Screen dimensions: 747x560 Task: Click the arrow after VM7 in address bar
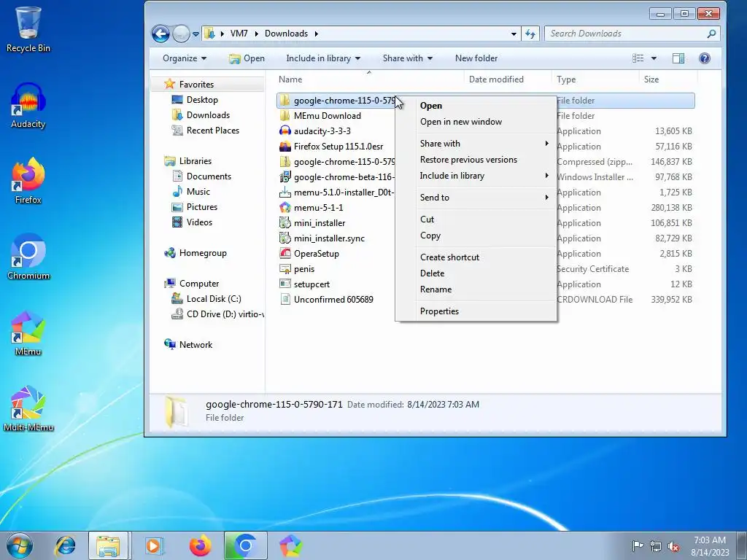coord(256,34)
